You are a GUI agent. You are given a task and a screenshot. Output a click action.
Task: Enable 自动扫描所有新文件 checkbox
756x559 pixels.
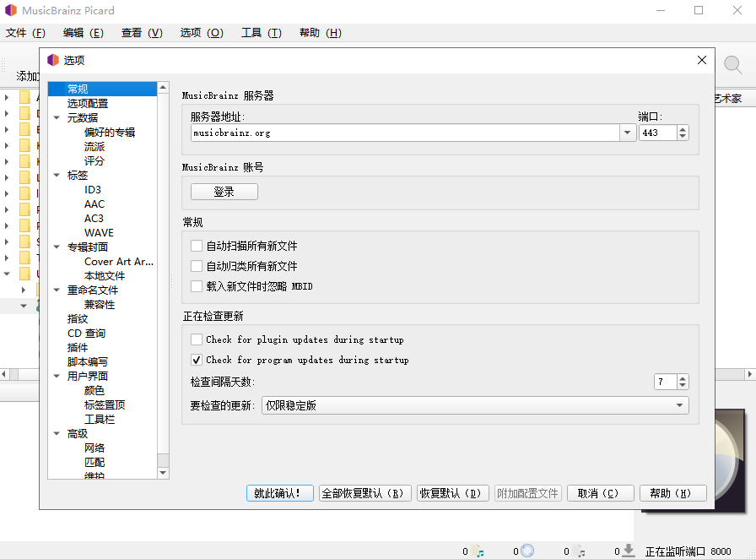tap(197, 246)
